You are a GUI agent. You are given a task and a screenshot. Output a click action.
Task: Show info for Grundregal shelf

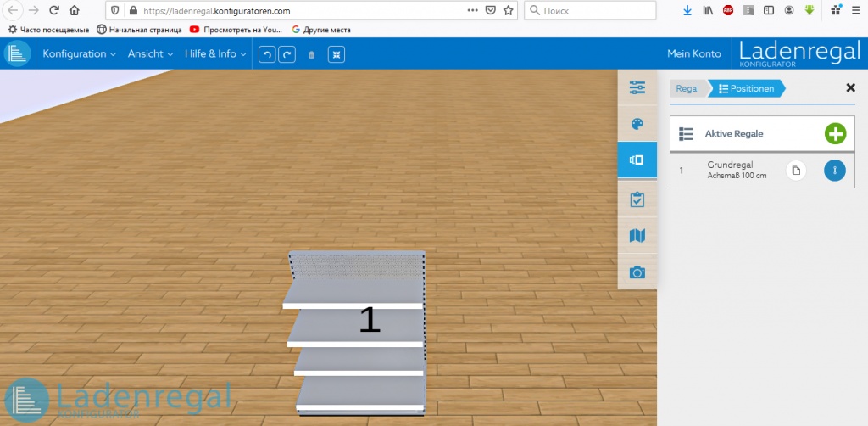[835, 171]
